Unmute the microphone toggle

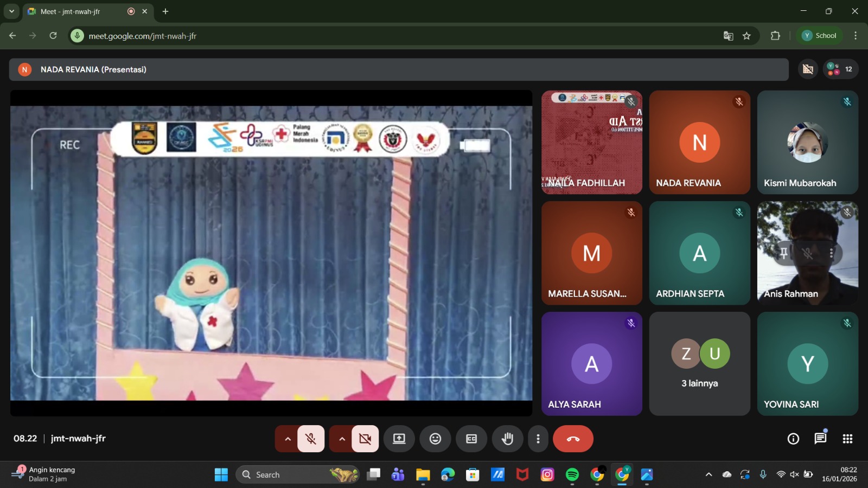click(311, 439)
